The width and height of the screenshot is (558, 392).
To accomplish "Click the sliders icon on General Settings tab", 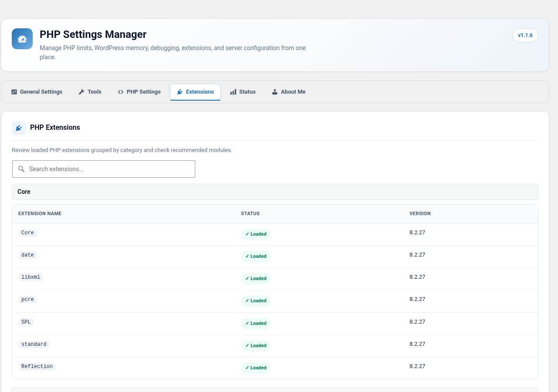I will coord(14,92).
